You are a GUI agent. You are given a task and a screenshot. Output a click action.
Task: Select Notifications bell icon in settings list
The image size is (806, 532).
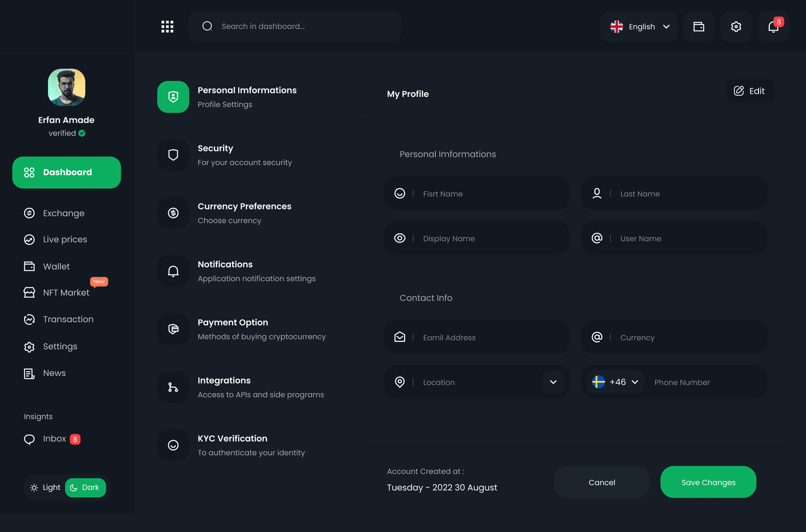(173, 271)
